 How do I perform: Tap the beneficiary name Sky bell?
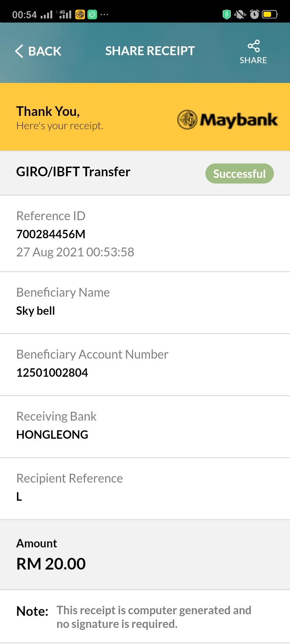tap(35, 311)
